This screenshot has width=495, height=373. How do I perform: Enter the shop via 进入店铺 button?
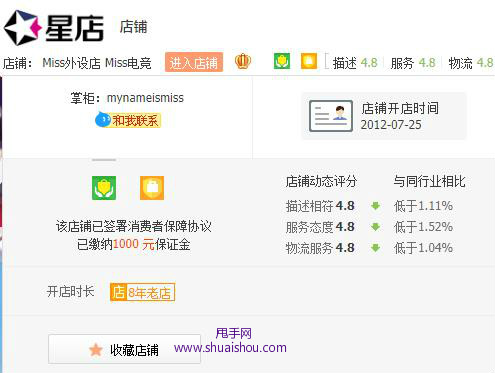pyautogui.click(x=194, y=62)
